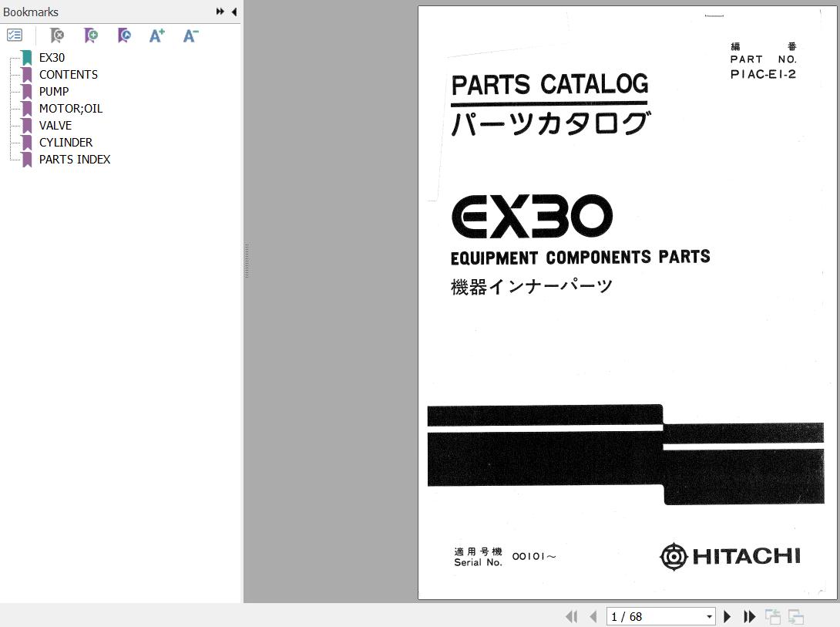The height and width of the screenshot is (627, 840).
Task: Click the previous view icon
Action: [773, 617]
